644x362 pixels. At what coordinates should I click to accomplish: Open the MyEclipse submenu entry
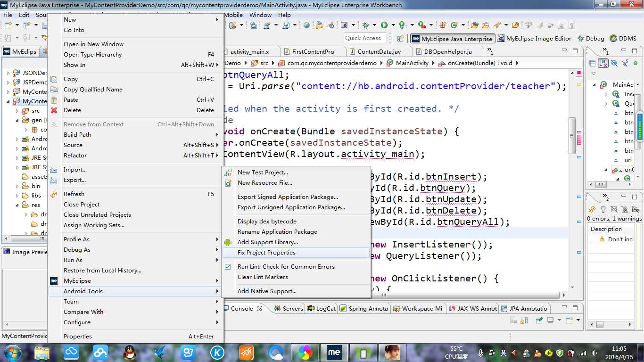136,281
